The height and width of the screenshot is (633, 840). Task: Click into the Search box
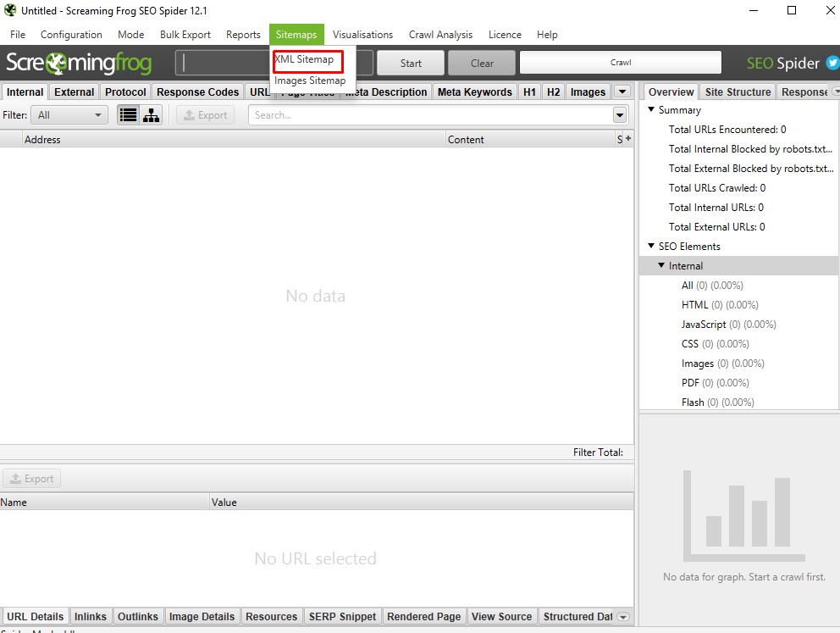(x=430, y=114)
